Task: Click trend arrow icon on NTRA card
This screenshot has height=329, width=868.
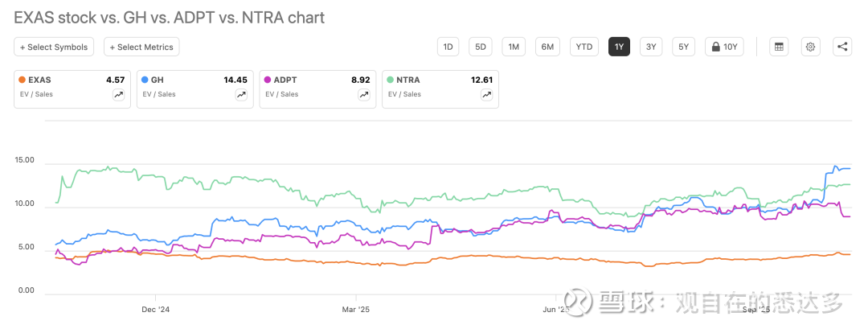Action: point(487,95)
